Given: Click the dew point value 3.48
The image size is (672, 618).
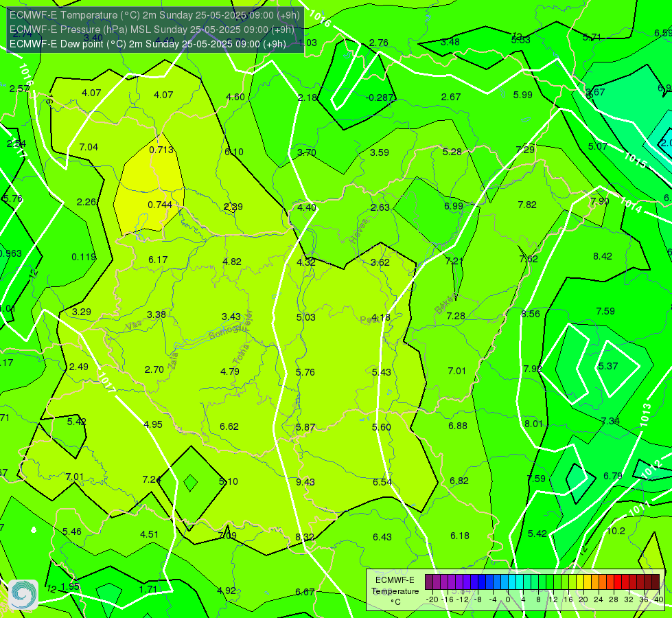Looking at the screenshot, I should [450, 42].
